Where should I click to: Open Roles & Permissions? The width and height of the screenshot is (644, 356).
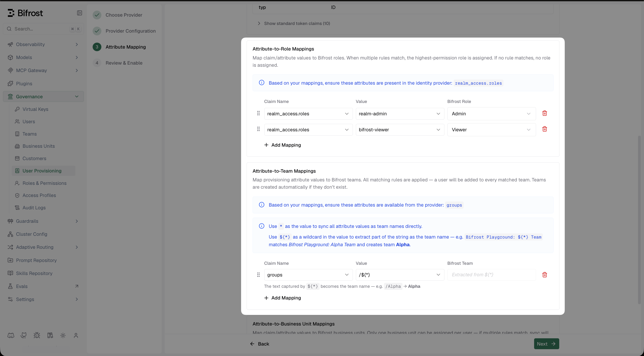[x=44, y=183]
